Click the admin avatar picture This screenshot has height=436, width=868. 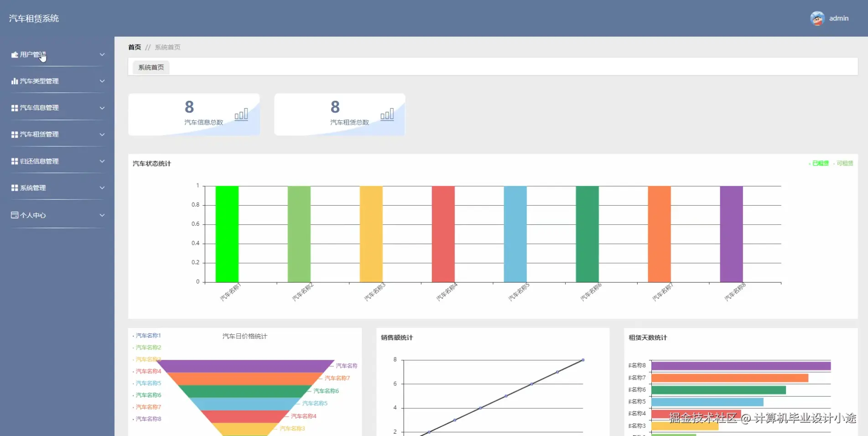coord(817,18)
